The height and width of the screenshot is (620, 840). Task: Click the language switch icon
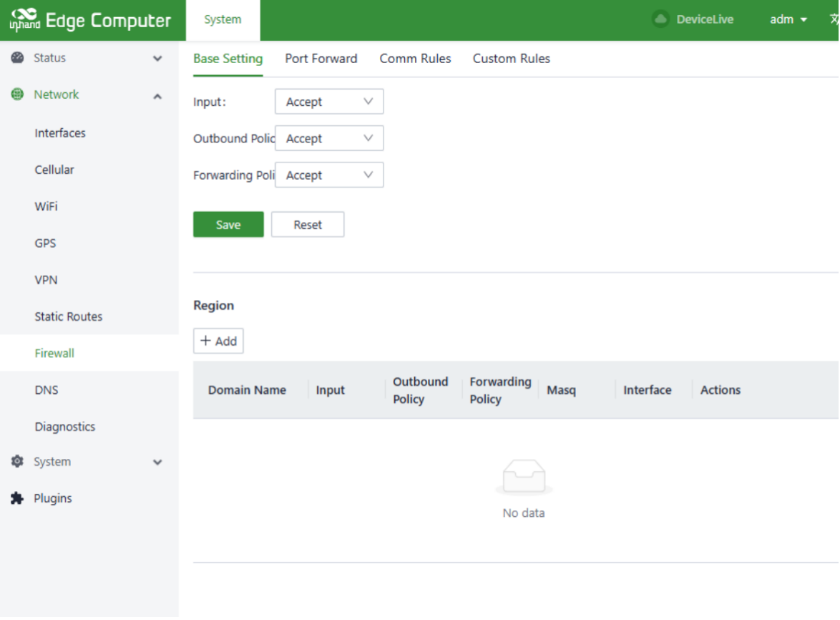[833, 19]
